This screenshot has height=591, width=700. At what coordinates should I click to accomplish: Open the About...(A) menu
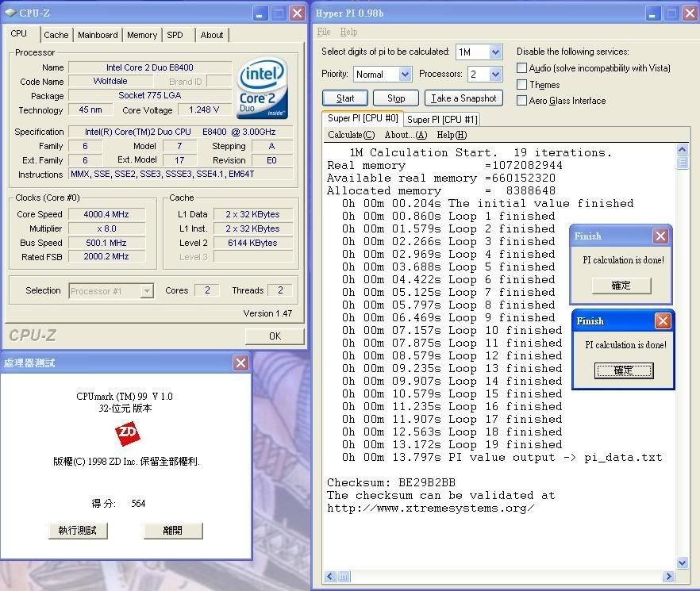[406, 135]
